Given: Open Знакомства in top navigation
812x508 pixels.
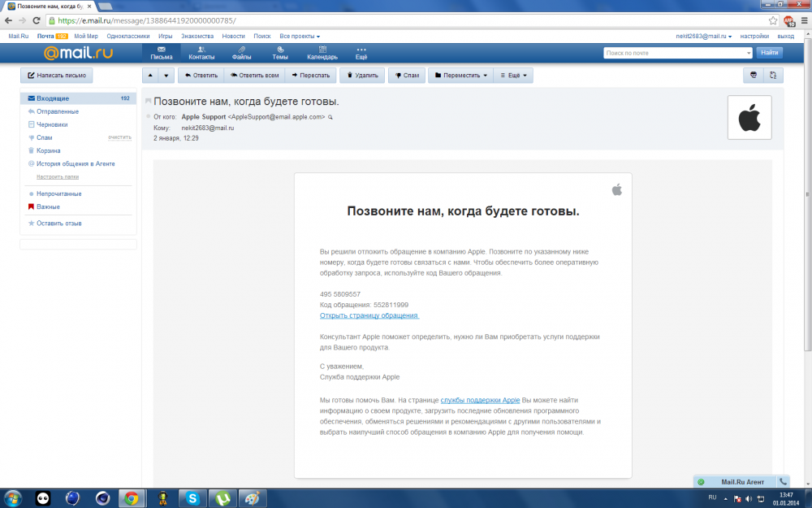Looking at the screenshot, I should coord(197,37).
